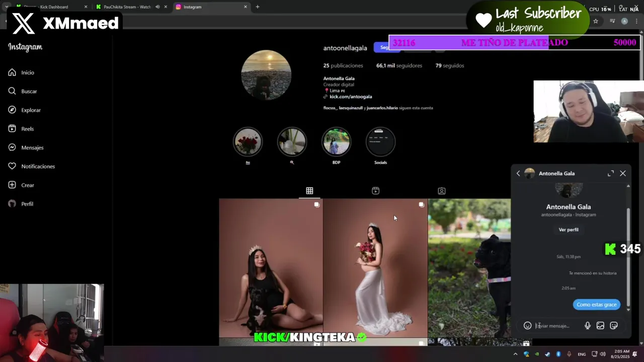Viewport: 644px width, 362px height.
Task: Select the tagged photos tab icon
Action: [x=441, y=191]
